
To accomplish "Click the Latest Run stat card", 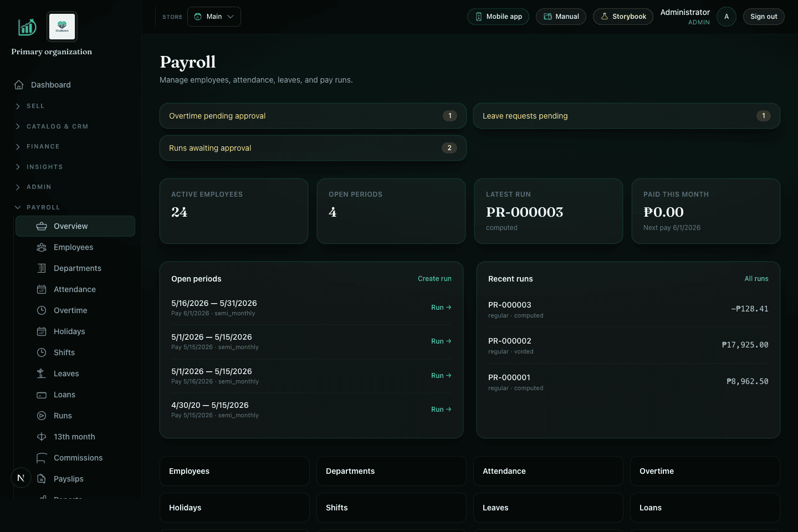I will [549, 211].
